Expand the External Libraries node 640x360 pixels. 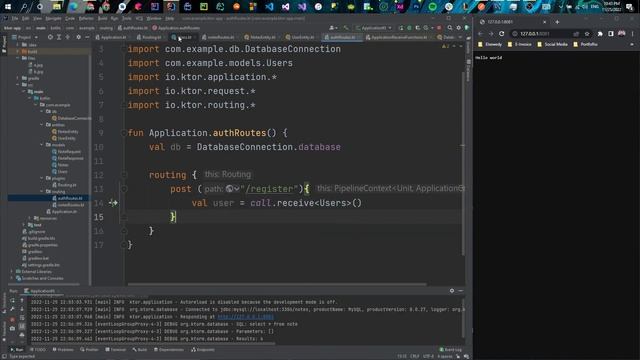coord(11,271)
